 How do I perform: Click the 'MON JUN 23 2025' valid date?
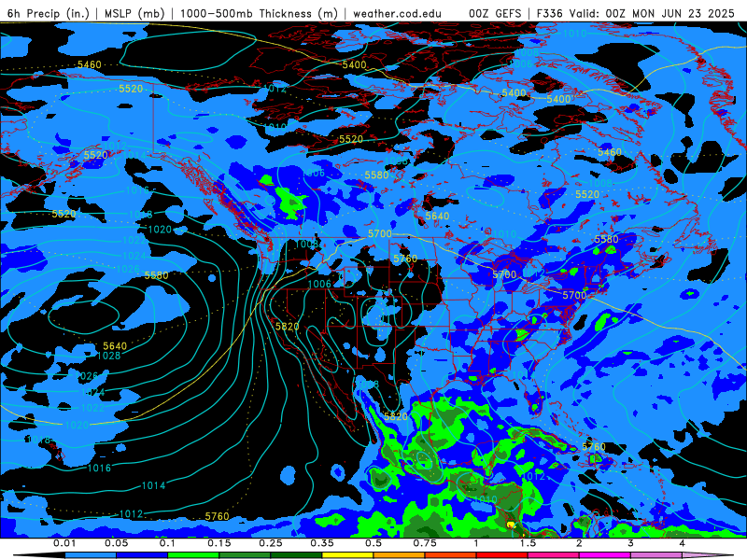coord(684,13)
